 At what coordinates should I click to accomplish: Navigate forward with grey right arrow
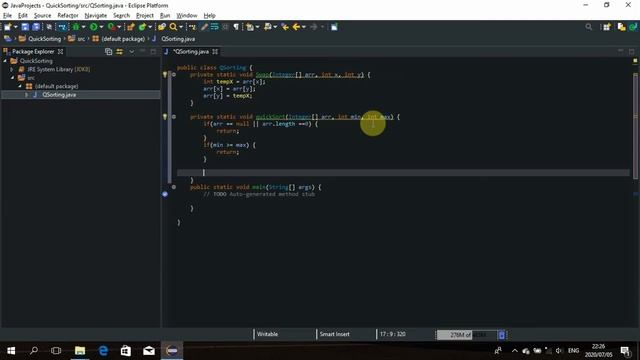tap(313, 27)
